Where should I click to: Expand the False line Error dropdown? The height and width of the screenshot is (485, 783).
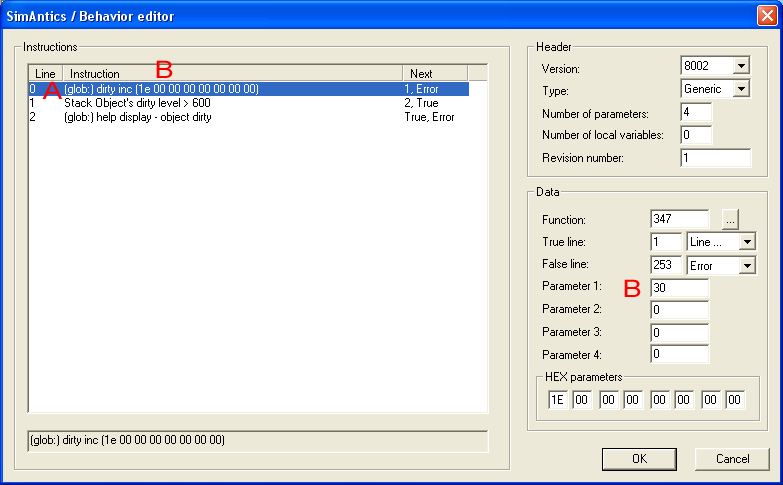747,266
